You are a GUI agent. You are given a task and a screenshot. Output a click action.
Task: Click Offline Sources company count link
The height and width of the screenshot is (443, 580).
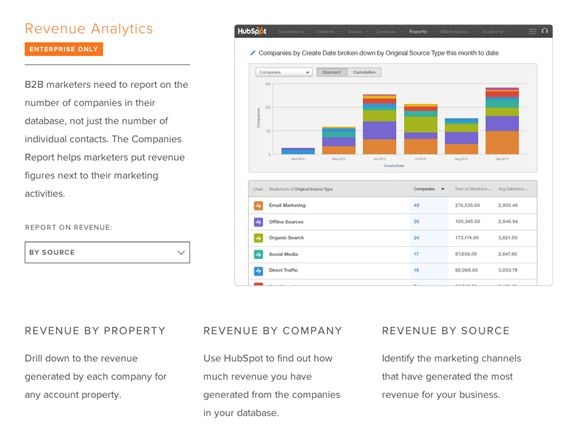[416, 222]
